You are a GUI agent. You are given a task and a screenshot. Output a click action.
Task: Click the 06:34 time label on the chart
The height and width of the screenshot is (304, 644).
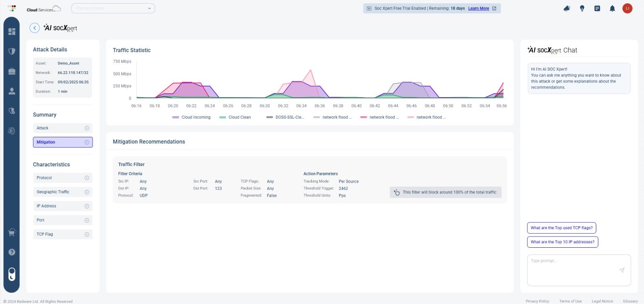pyautogui.click(x=301, y=106)
